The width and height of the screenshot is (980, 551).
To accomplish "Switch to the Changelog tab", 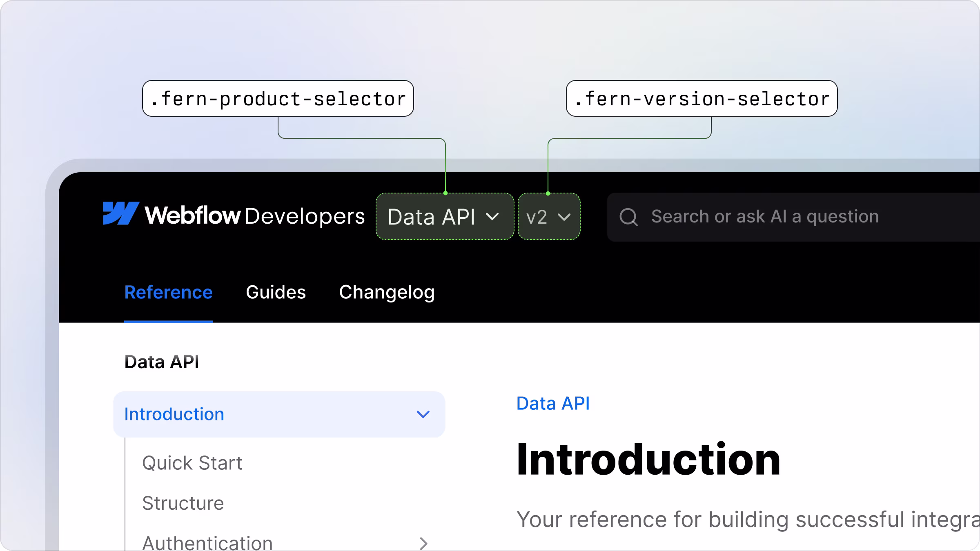I will click(387, 292).
